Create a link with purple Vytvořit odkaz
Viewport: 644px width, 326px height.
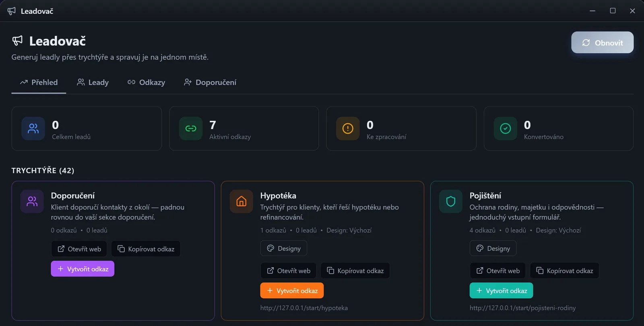[x=83, y=269]
